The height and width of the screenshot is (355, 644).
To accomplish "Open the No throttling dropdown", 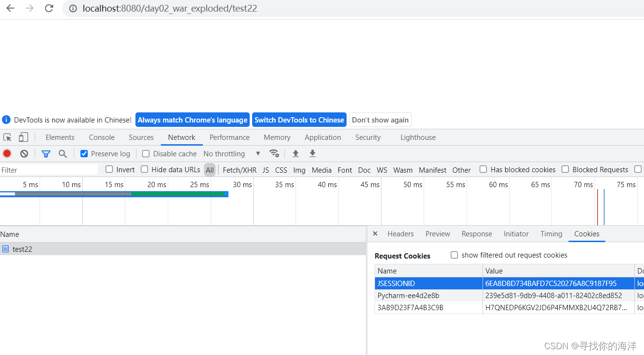I will click(232, 154).
